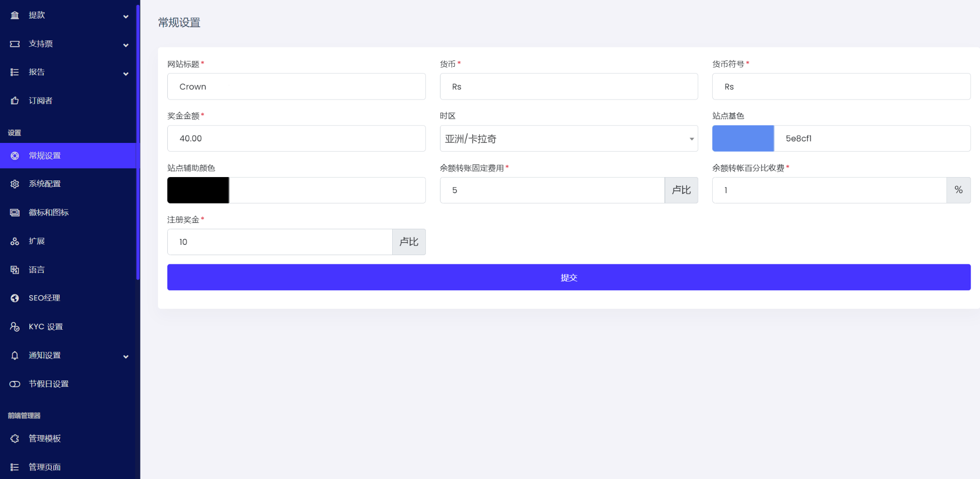The height and width of the screenshot is (479, 980).
Task: Focus the 货币 input field
Action: [569, 87]
